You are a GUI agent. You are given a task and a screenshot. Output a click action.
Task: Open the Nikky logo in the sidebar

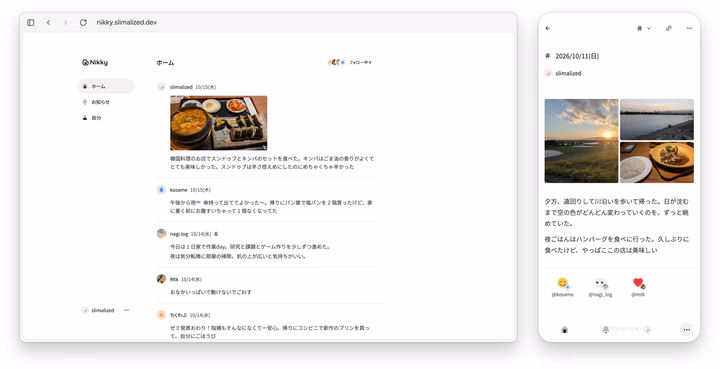click(95, 62)
